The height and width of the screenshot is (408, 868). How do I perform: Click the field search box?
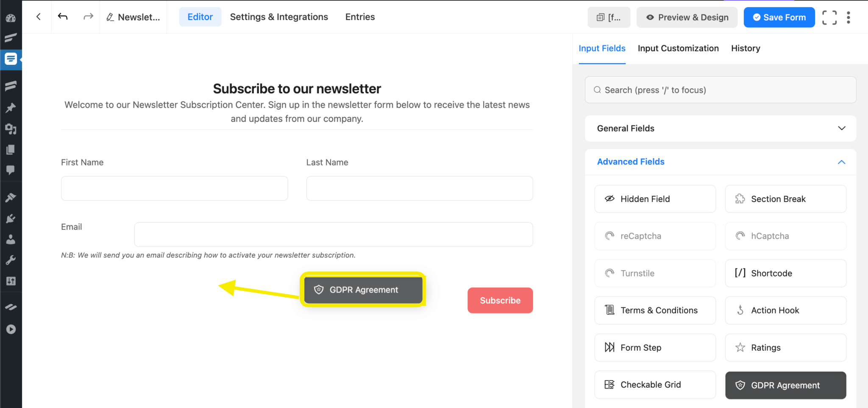point(720,90)
